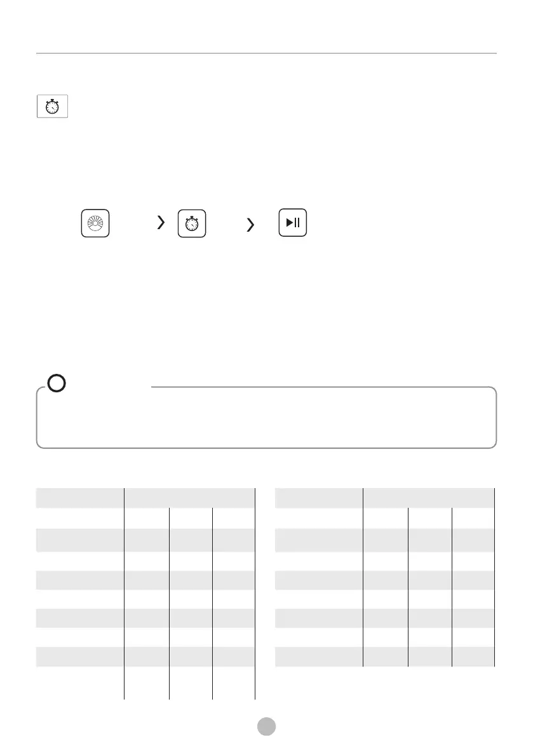Hit the play/pause icon ending the sequence
This screenshot has width=533, height=756.
tap(293, 222)
